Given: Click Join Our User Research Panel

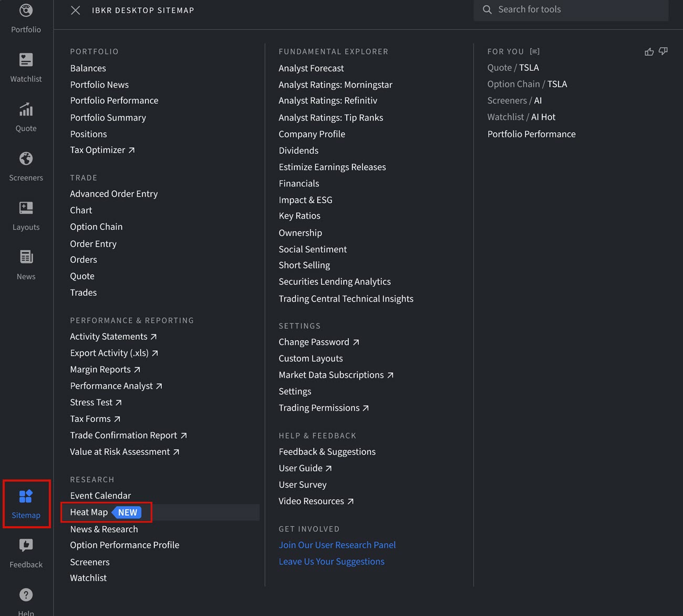Looking at the screenshot, I should (x=337, y=545).
